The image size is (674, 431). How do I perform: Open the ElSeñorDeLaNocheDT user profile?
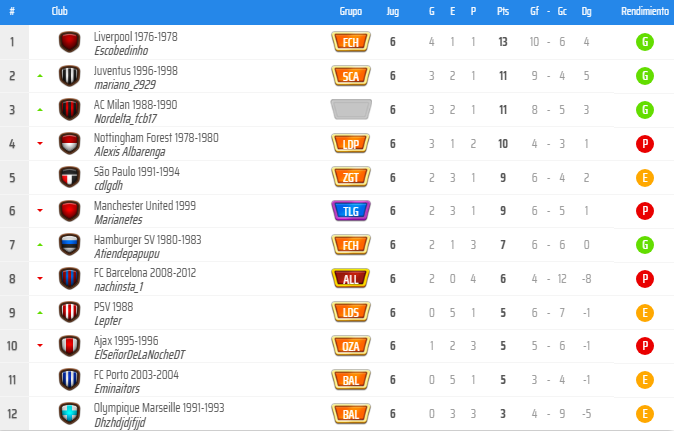(x=139, y=354)
